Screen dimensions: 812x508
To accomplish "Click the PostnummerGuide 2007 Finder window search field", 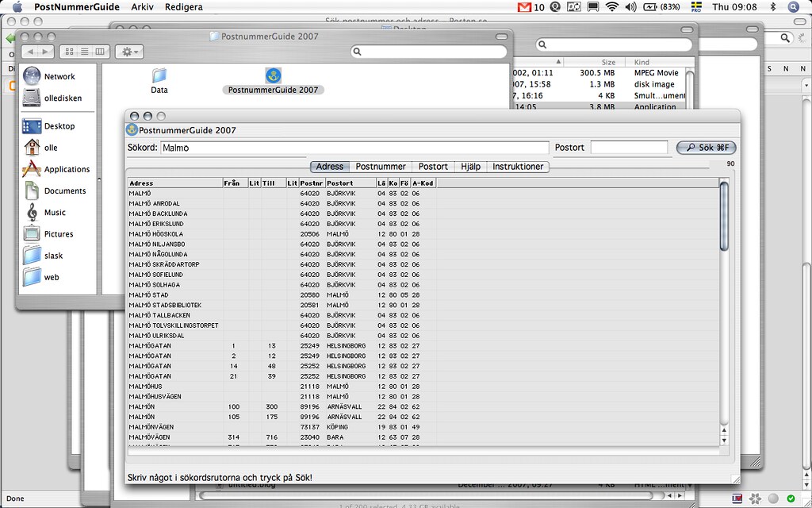I will (429, 52).
